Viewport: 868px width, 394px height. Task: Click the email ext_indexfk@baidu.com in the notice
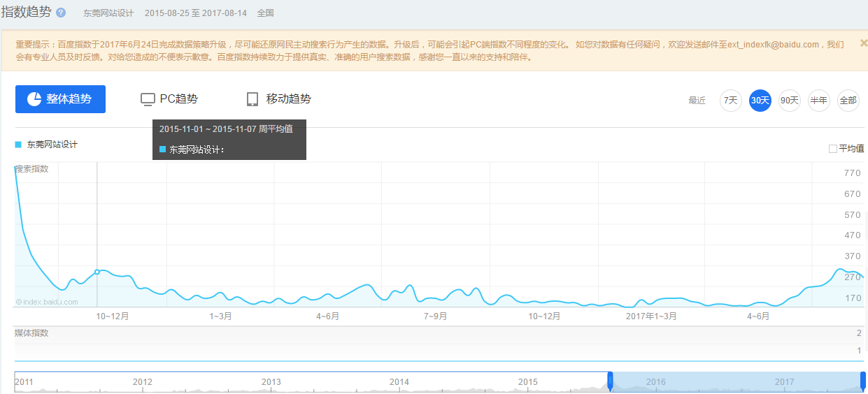(x=773, y=44)
